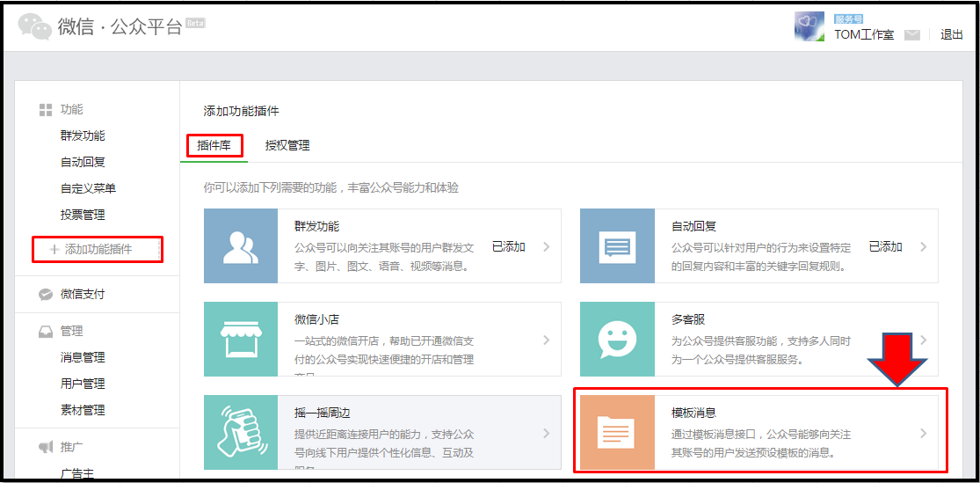Open the 多客服 plugin card title

(688, 319)
